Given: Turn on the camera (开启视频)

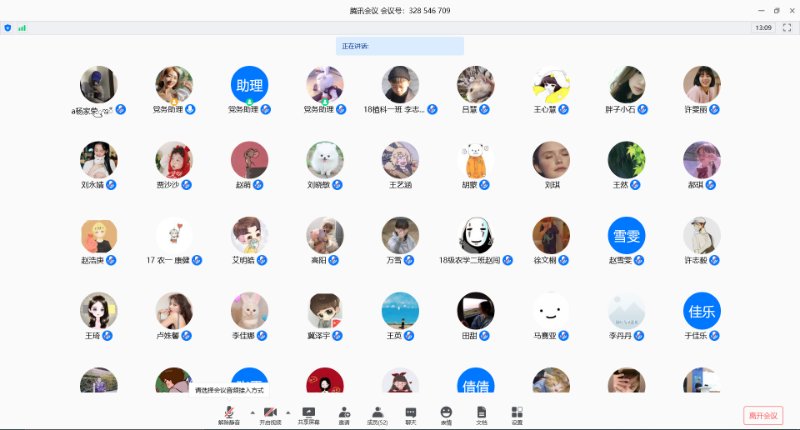Looking at the screenshot, I should click(x=270, y=414).
